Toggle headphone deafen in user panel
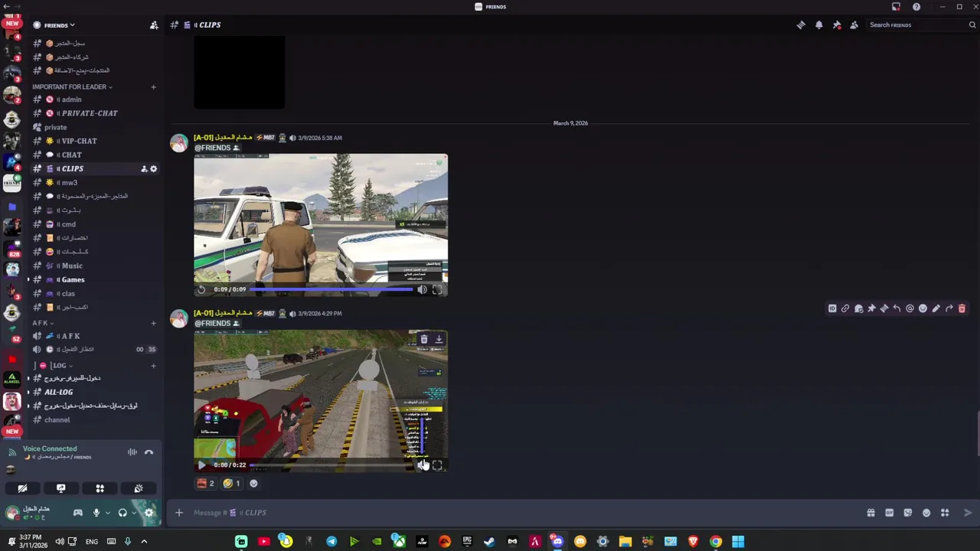 (122, 513)
